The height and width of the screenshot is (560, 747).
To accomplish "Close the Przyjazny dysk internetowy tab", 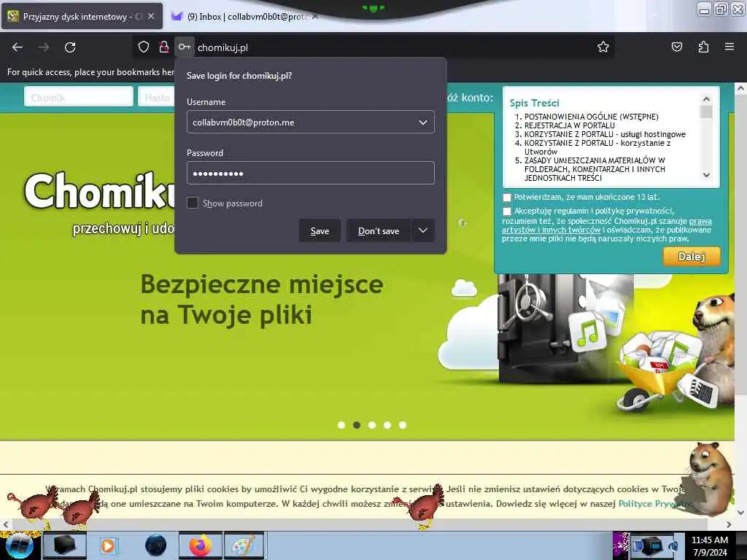I will pyautogui.click(x=151, y=16).
